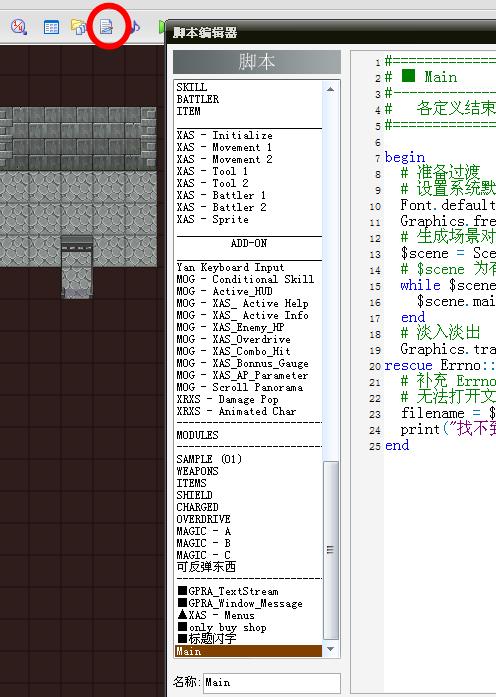
Task: Click 'rescue Errno' on code line 20
Action: [x=432, y=365]
